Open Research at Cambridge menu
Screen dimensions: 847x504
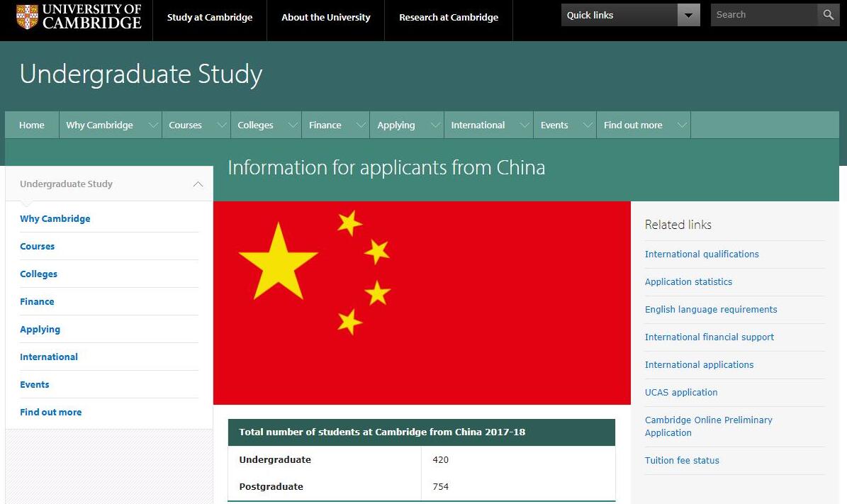point(448,18)
